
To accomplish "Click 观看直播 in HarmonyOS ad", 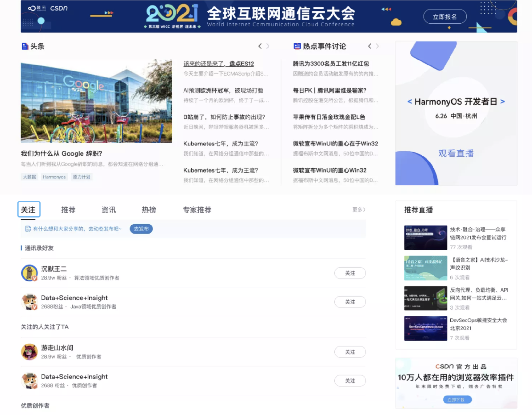I will (456, 153).
